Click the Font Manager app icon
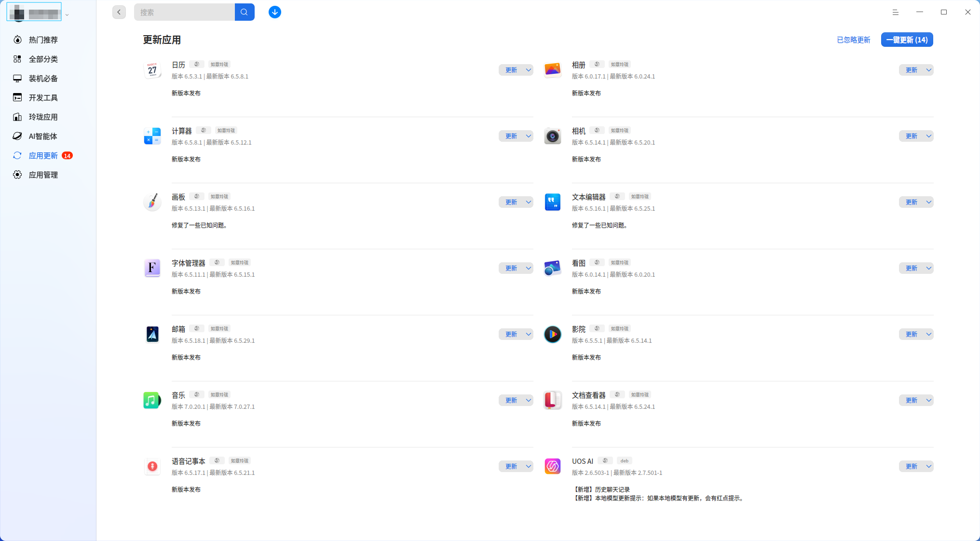Viewport: 980px width, 541px height. (152, 268)
